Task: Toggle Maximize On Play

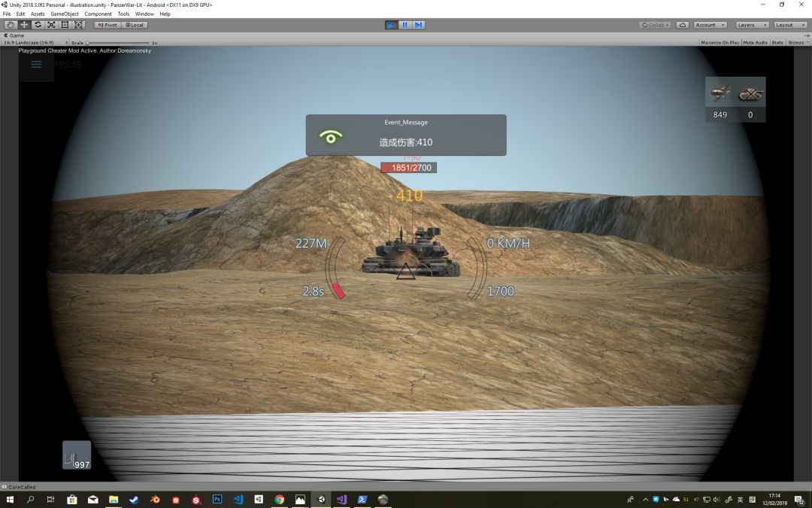Action: [720, 42]
